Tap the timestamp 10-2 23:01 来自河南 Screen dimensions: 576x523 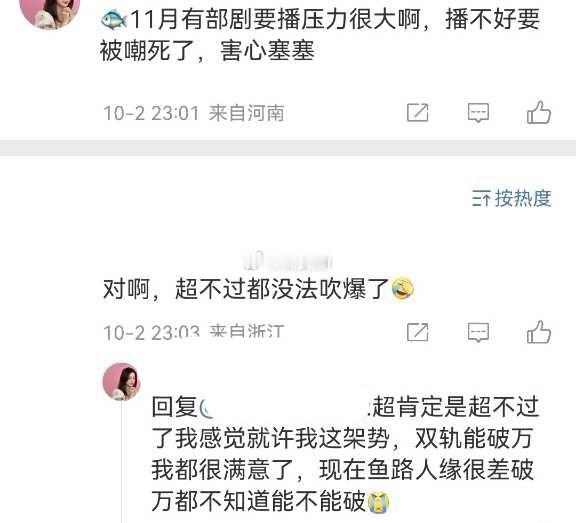(x=194, y=113)
